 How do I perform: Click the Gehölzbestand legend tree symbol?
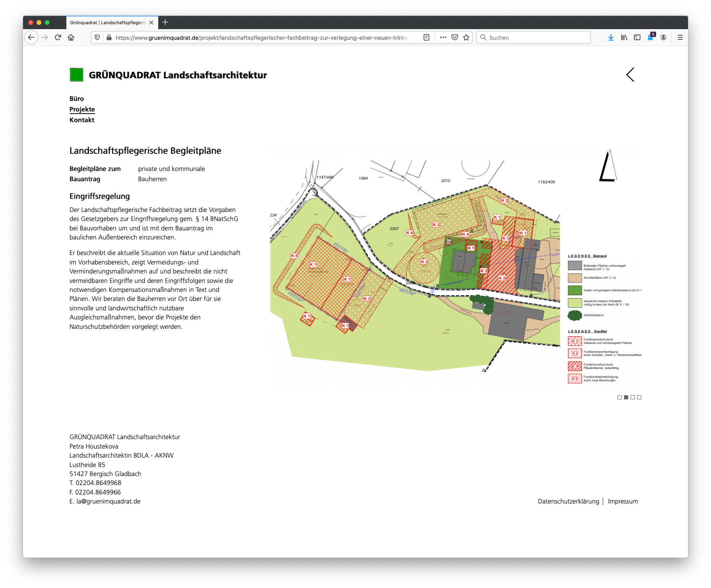click(575, 315)
